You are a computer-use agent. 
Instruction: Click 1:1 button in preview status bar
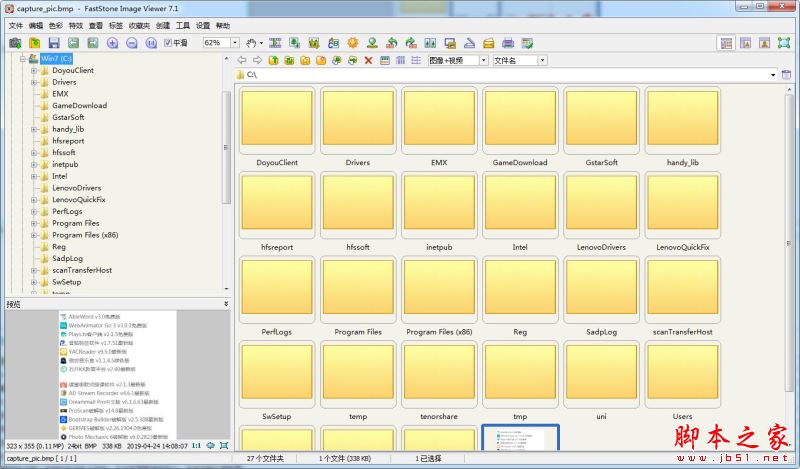(196, 446)
